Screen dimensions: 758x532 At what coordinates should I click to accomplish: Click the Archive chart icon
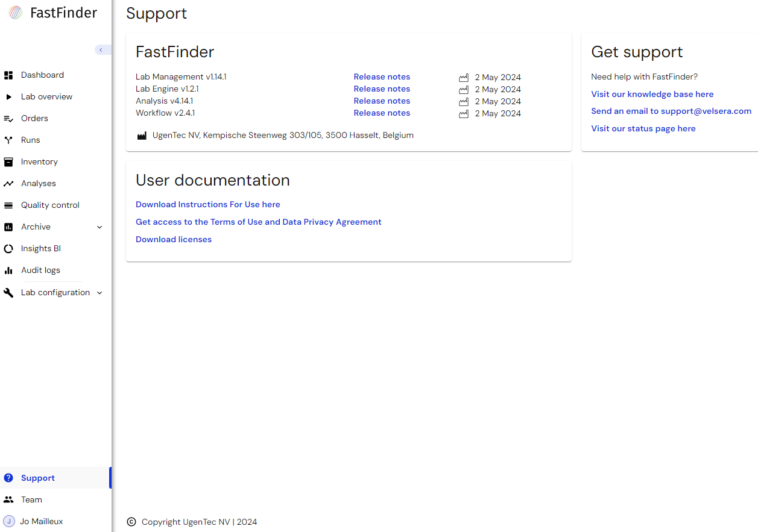(x=8, y=227)
